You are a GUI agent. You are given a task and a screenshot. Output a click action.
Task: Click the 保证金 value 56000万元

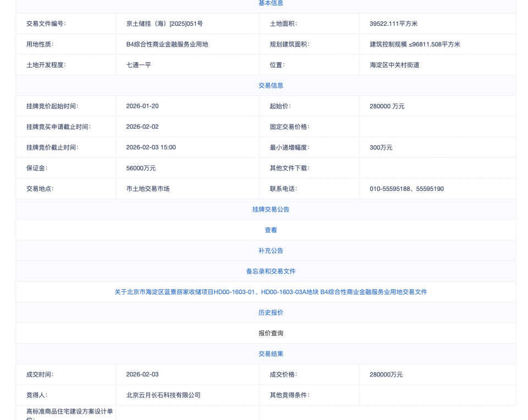coord(140,168)
